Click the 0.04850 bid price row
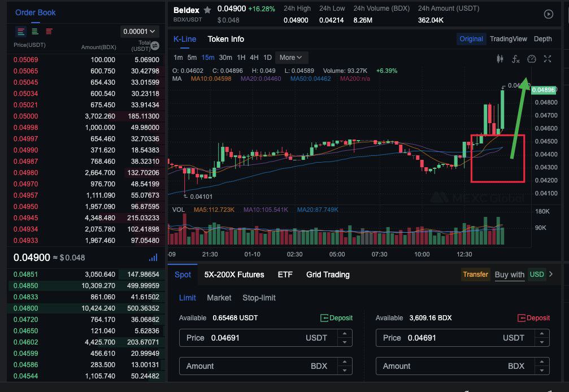Image resolution: width=569 pixels, height=392 pixels. click(x=86, y=286)
